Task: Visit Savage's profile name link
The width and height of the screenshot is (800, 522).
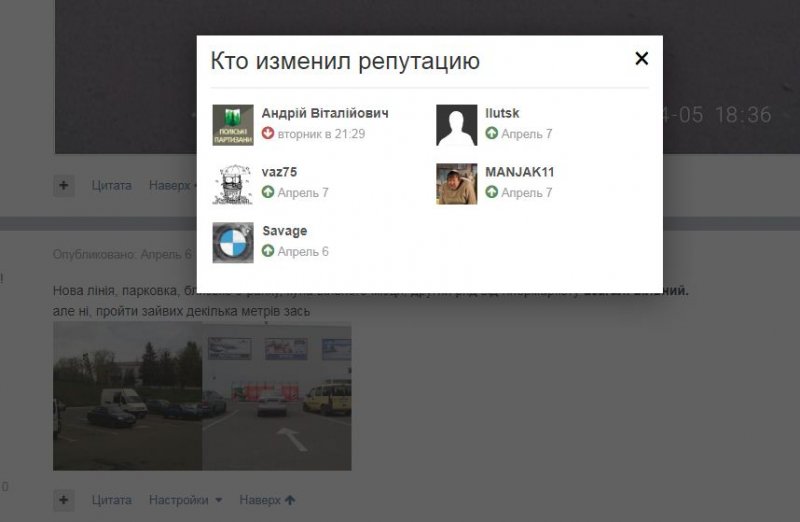Action: click(284, 231)
